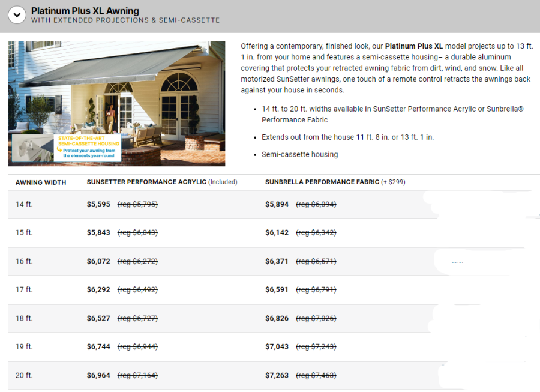Select the 18 ft. width label

coord(24,318)
